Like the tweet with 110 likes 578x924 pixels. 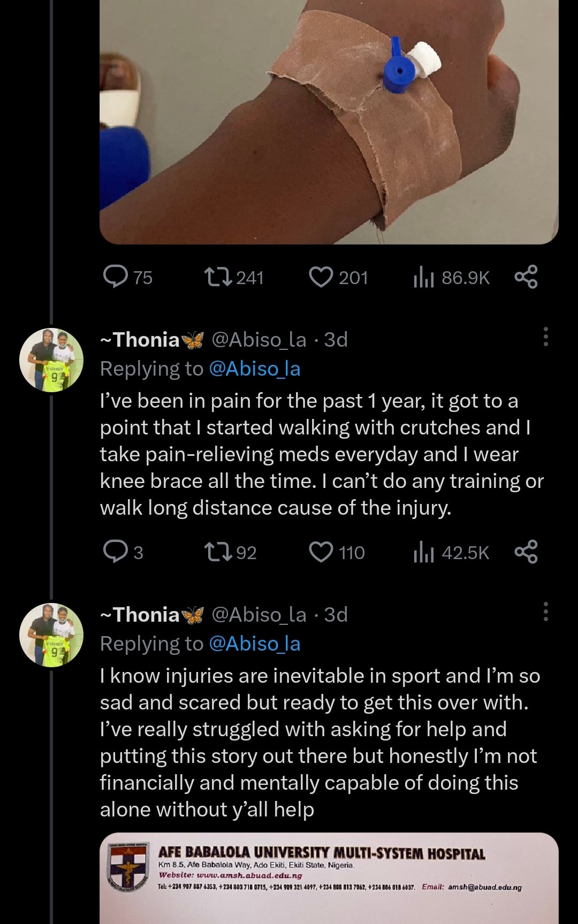pos(321,552)
